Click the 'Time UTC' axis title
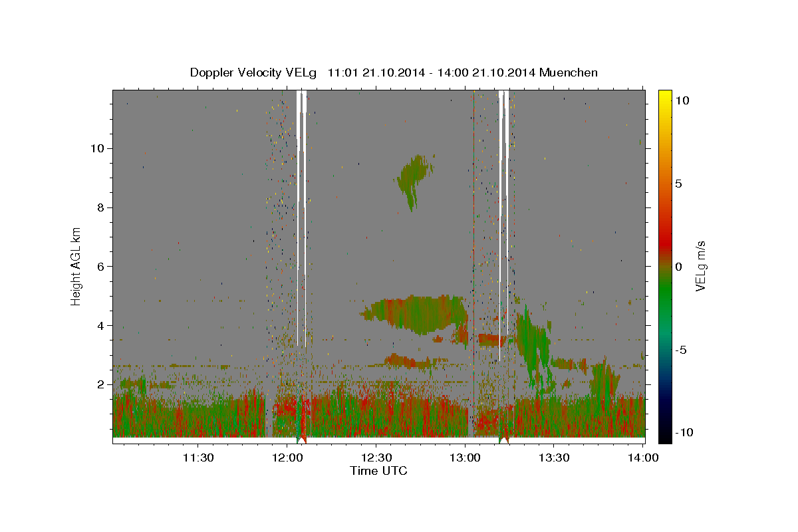Viewport: 798px width, 532px height. (x=378, y=471)
